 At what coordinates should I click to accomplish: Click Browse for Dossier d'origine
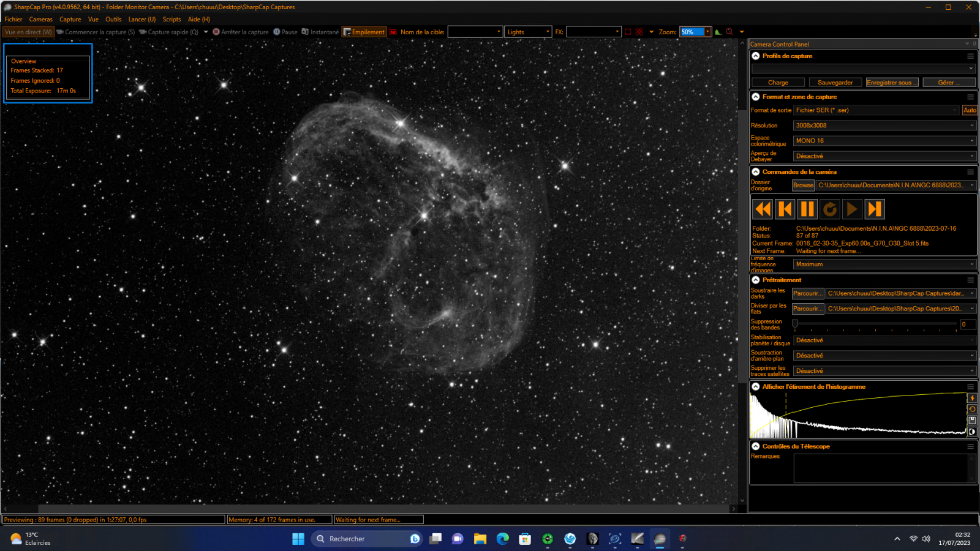(804, 185)
